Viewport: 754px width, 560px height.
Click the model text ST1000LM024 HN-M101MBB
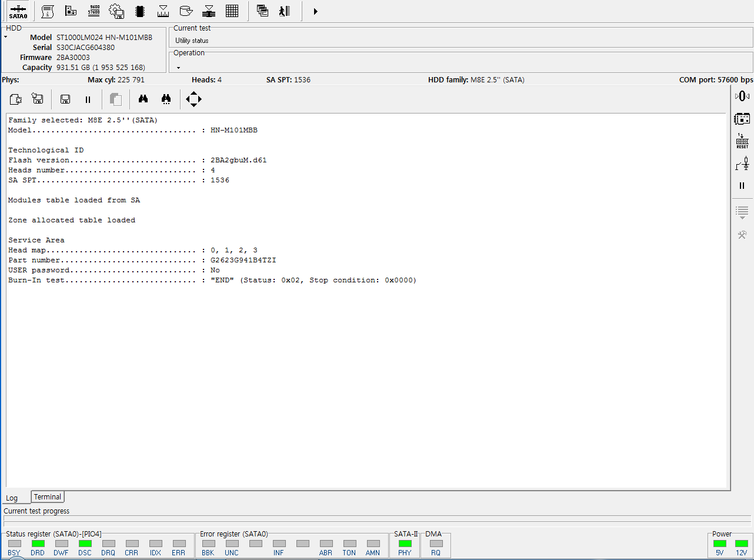(104, 37)
